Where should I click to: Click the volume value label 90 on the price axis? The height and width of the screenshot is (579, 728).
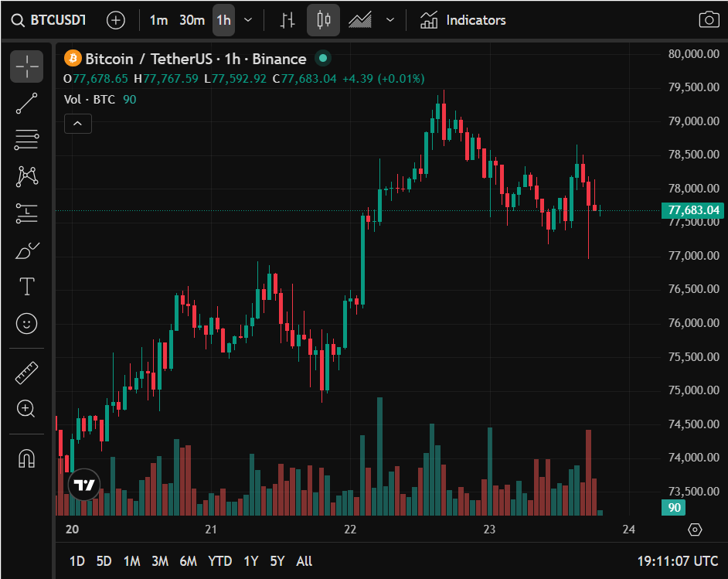pyautogui.click(x=673, y=508)
